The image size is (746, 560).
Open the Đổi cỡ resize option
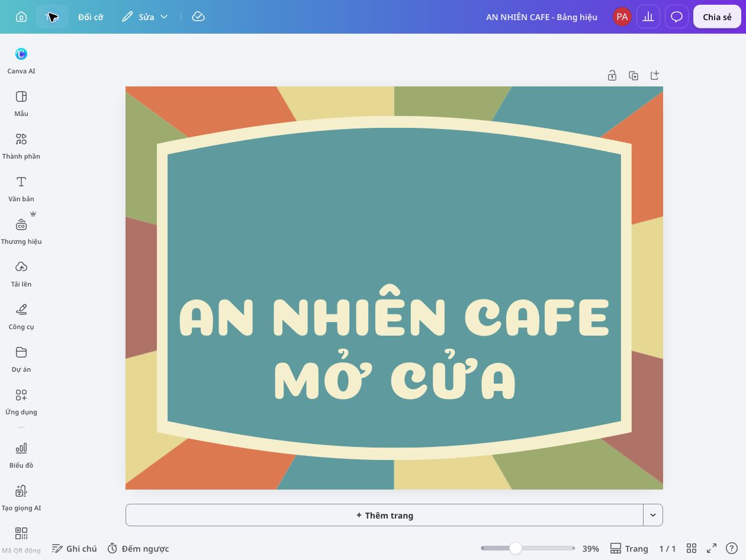click(91, 17)
